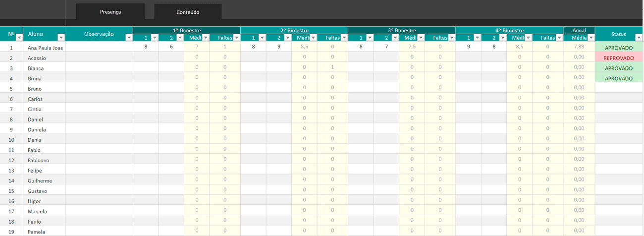The height and width of the screenshot is (236, 644).
Task: Open 3º Bimestre column 2 filter
Action: click(x=395, y=38)
